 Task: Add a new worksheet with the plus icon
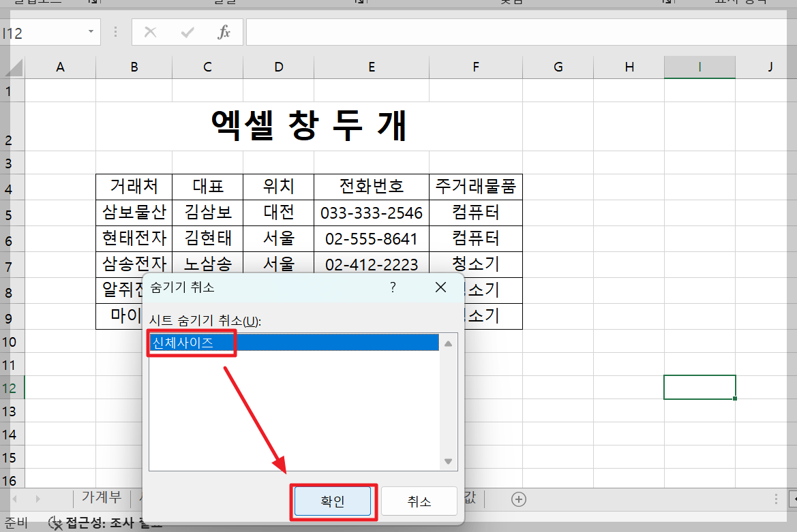click(518, 499)
